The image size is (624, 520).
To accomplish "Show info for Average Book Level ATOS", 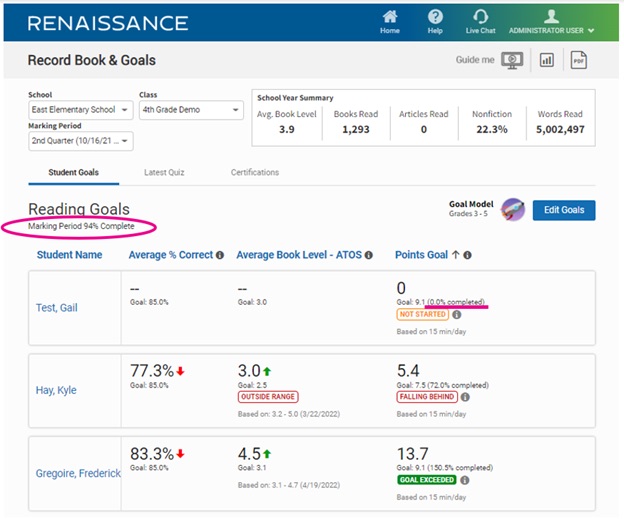I will 369,255.
